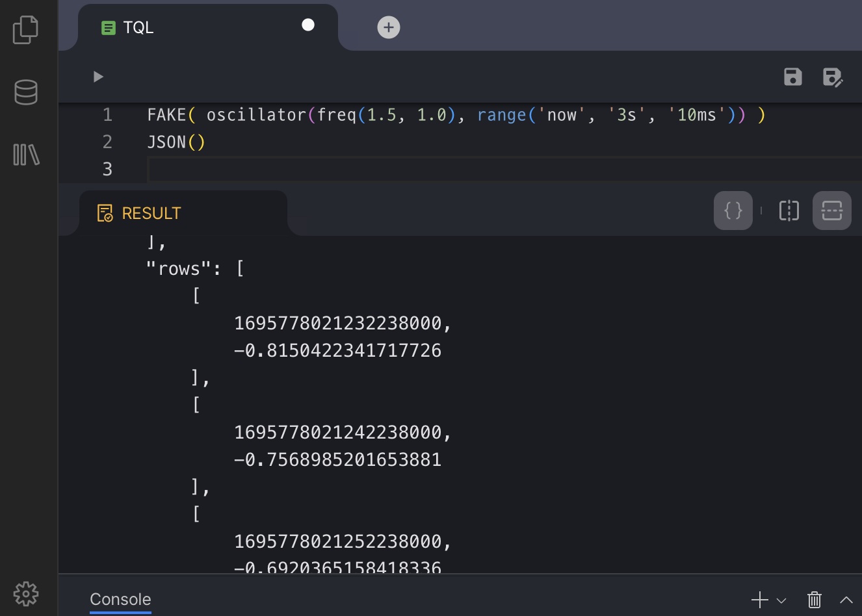Add a new editor tab
The image size is (862, 616).
[388, 27]
